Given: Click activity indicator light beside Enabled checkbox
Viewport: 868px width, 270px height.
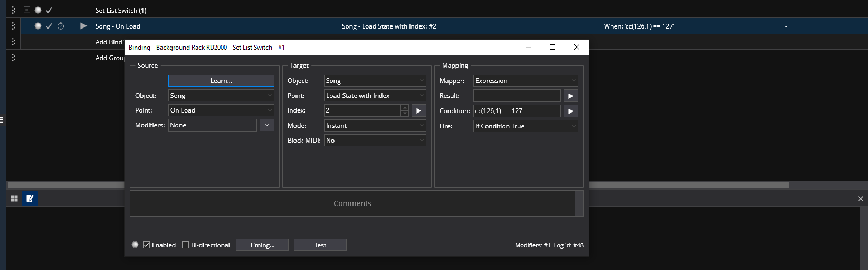Looking at the screenshot, I should tap(135, 245).
